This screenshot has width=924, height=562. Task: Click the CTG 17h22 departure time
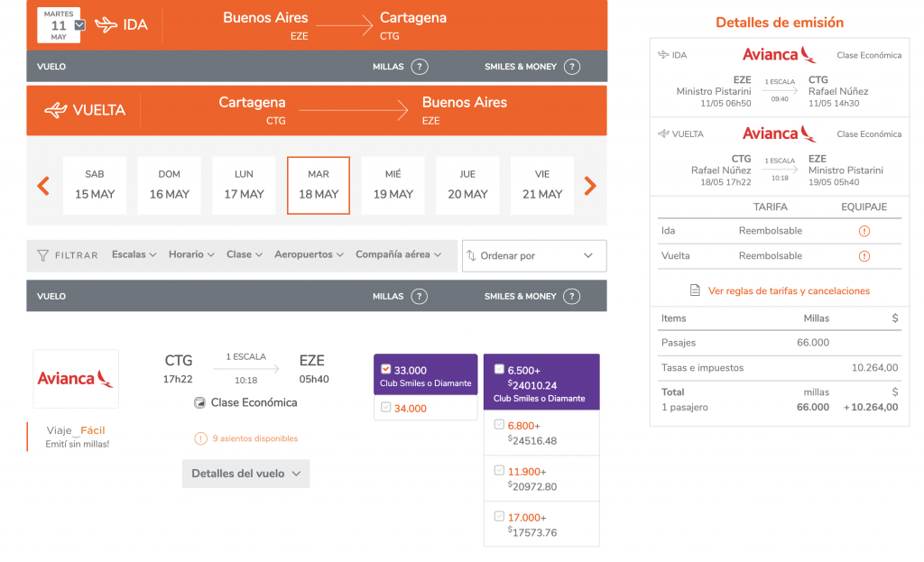(x=178, y=379)
